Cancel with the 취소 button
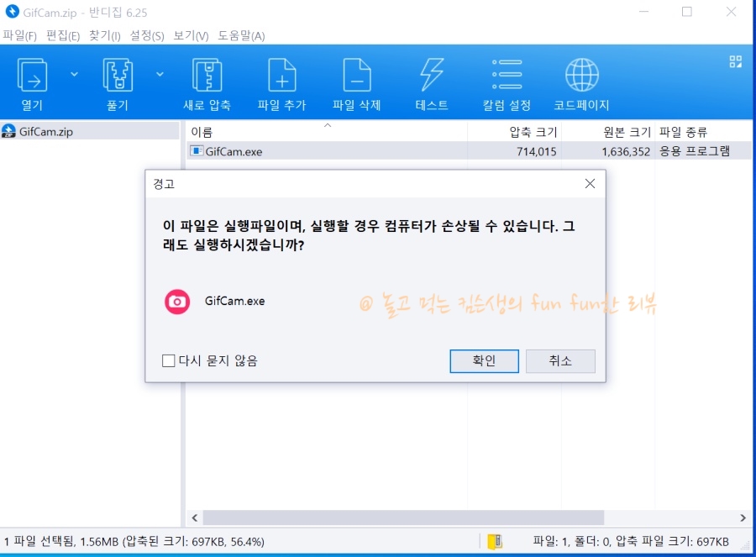Viewport: 756px width, 557px height. (x=560, y=361)
